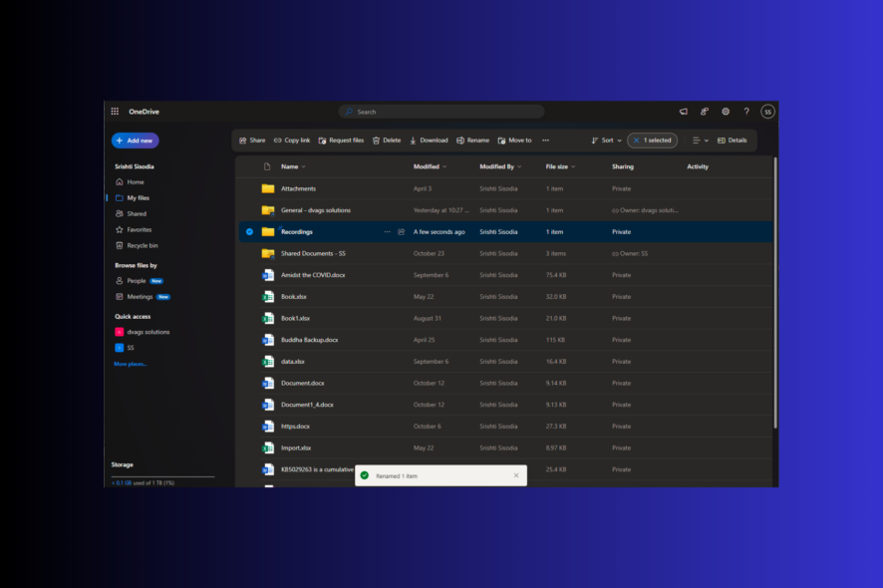Open the Help question mark icon
Viewport: 883px width, 588px height.
[746, 112]
